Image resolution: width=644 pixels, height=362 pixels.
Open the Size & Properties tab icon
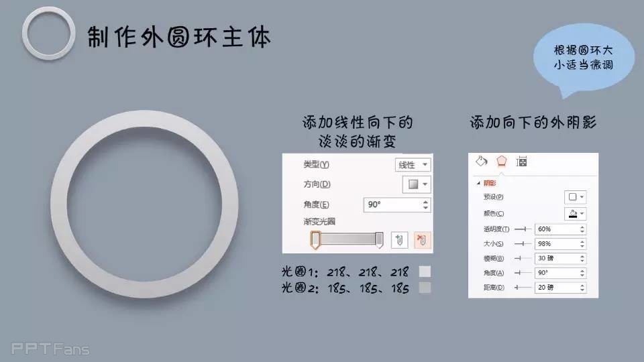522,162
